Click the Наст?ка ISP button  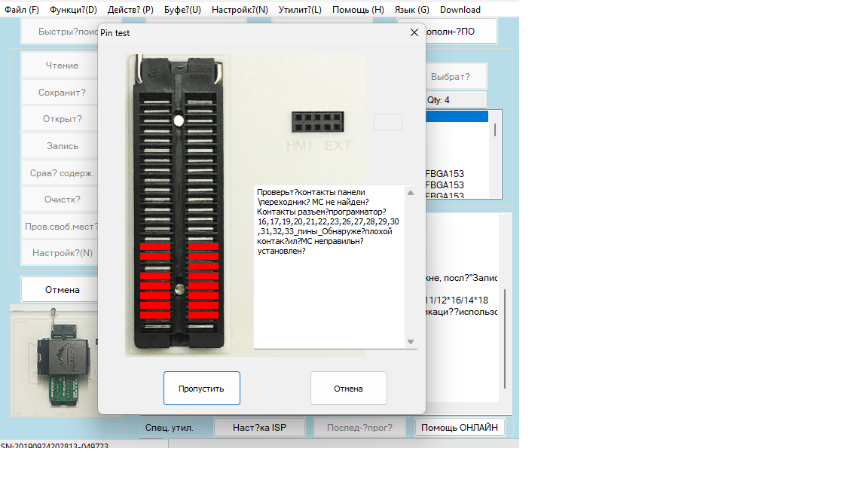pos(258,427)
